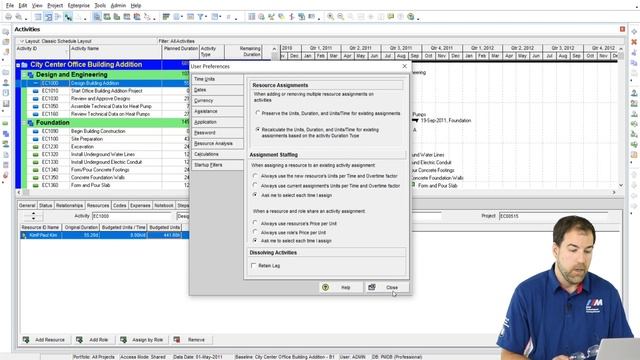640x360 pixels.
Task: Select Always use current assignment's Units option
Action: click(255, 186)
